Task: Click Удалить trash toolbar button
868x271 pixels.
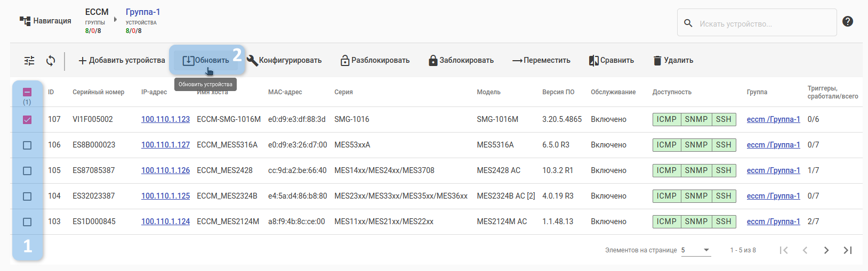Action: [x=673, y=61]
